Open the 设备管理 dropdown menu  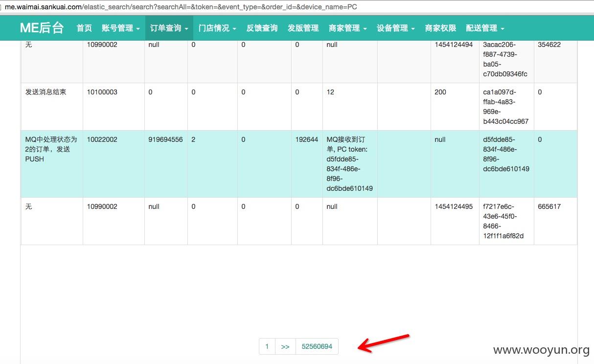click(x=395, y=28)
